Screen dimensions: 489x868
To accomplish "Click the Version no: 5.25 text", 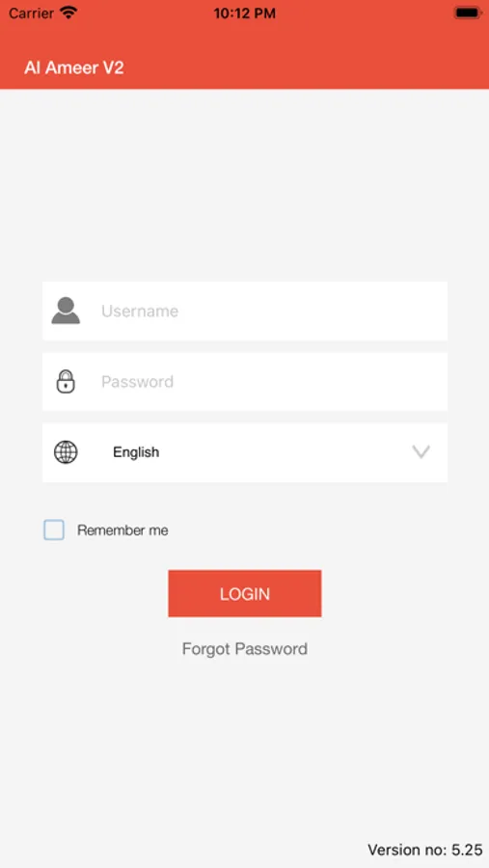I will pos(424,849).
